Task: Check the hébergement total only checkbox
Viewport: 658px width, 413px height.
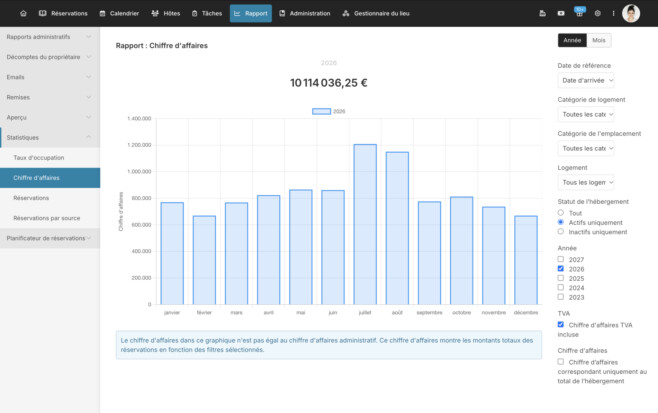Action: point(561,362)
